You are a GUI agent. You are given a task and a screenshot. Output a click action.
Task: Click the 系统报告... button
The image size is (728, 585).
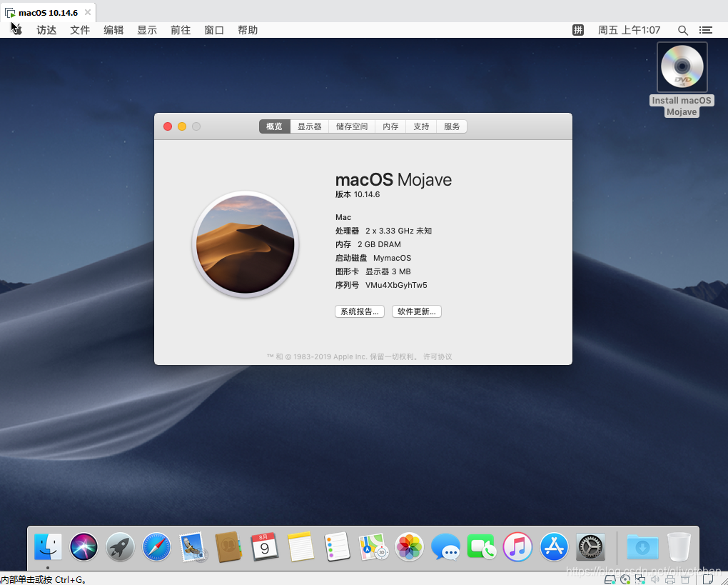point(360,311)
